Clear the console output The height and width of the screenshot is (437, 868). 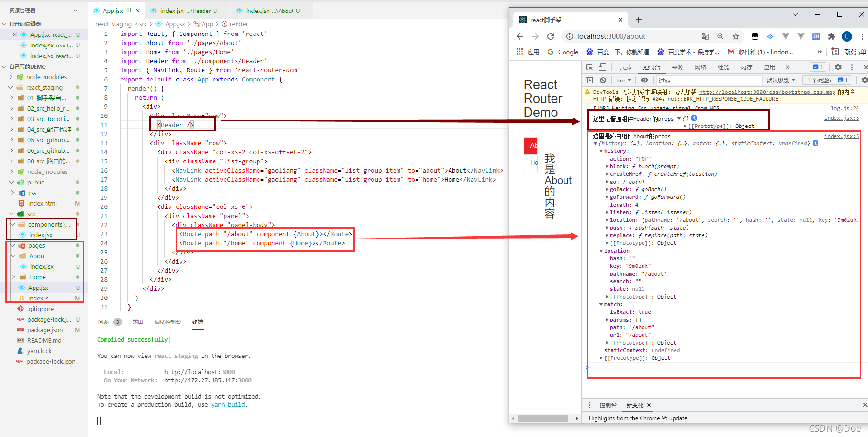(x=603, y=80)
